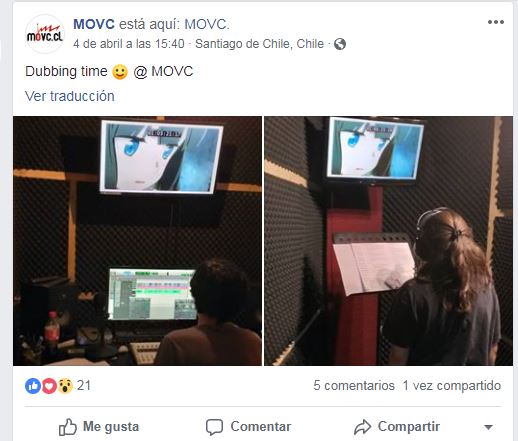Screen dimensions: 518x441
Task: Click Ver traducción to translate post
Action: [x=70, y=96]
